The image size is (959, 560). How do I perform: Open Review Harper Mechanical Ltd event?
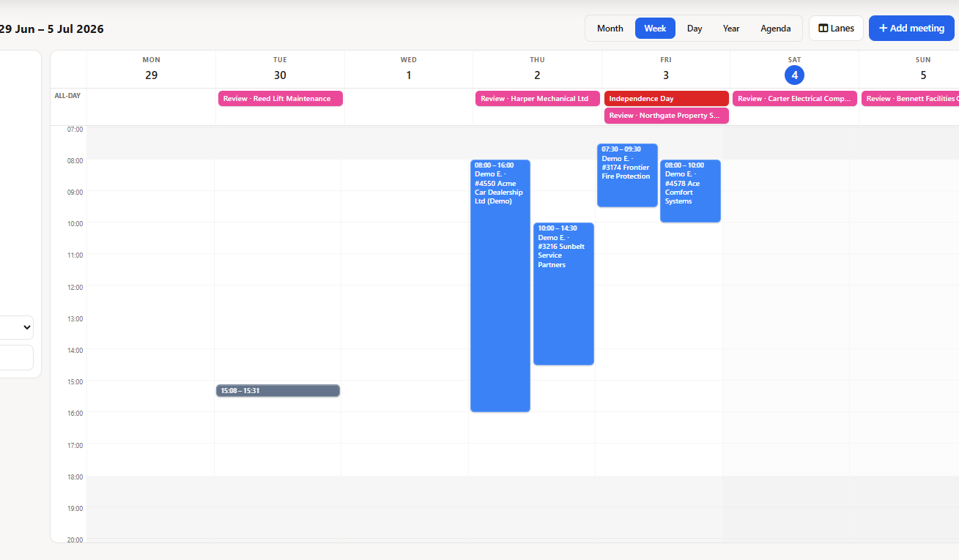[538, 99]
